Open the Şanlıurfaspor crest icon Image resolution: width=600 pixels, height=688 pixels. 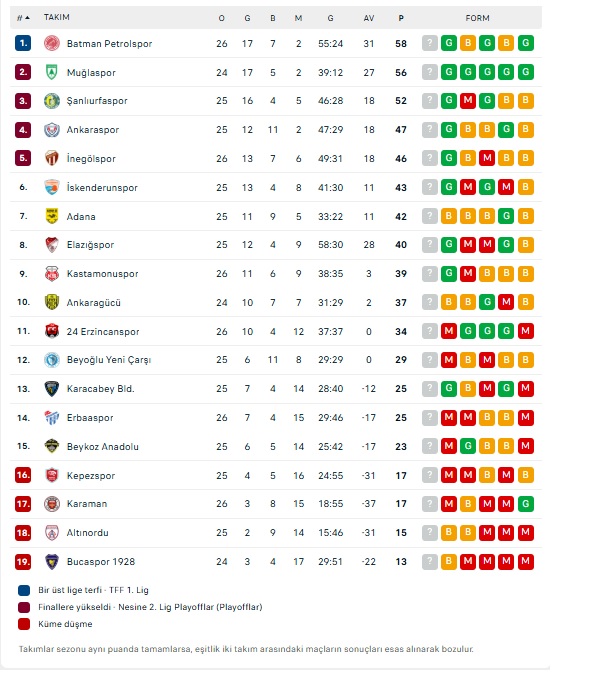[x=52, y=101]
